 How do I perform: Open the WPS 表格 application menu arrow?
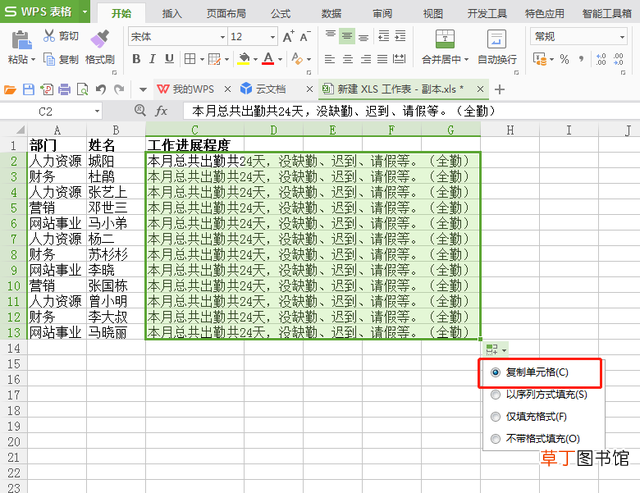point(85,11)
